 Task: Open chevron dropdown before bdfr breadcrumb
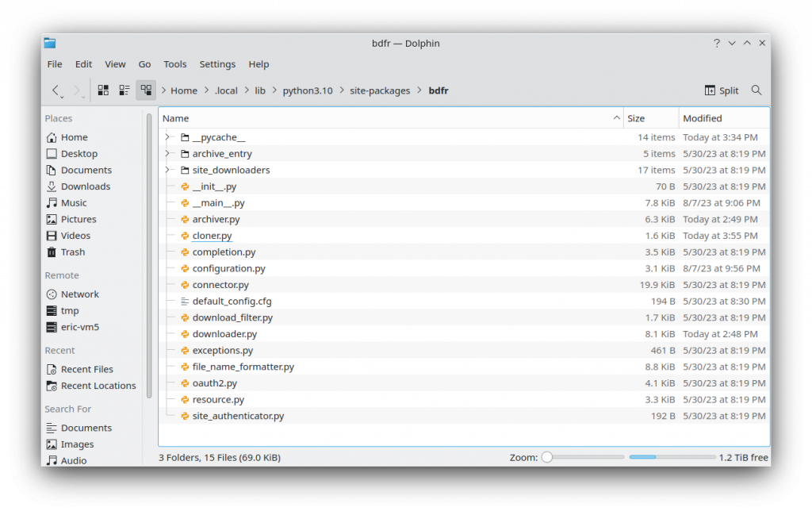pyautogui.click(x=419, y=90)
